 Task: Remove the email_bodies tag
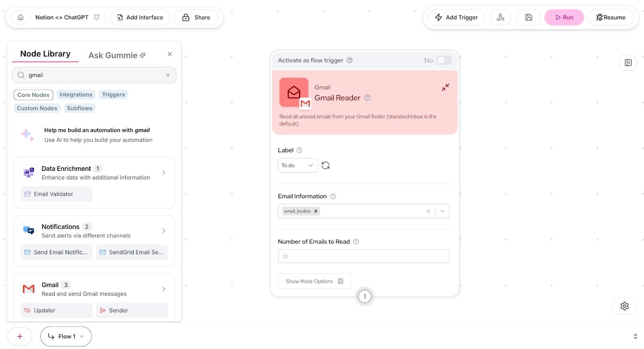coord(316,211)
